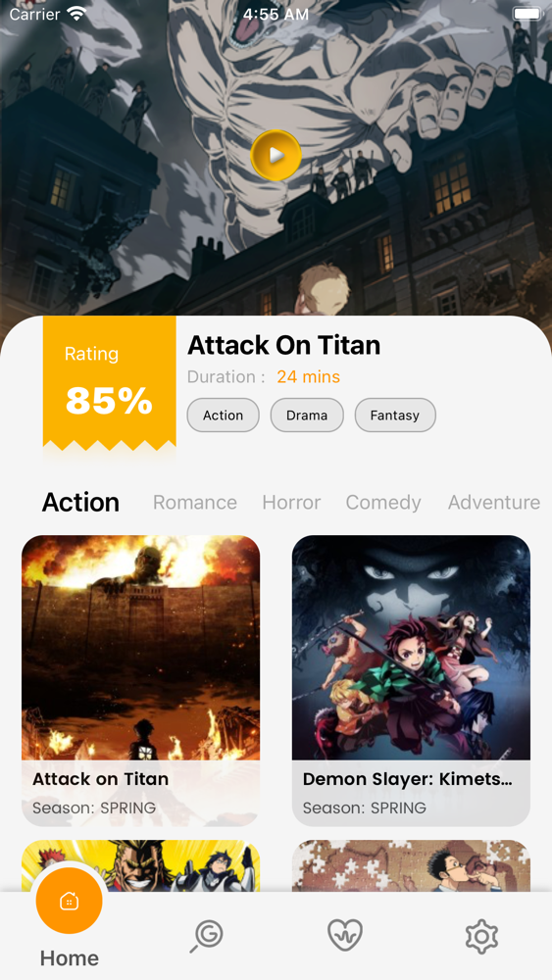Select the Action category tab

[x=80, y=503]
